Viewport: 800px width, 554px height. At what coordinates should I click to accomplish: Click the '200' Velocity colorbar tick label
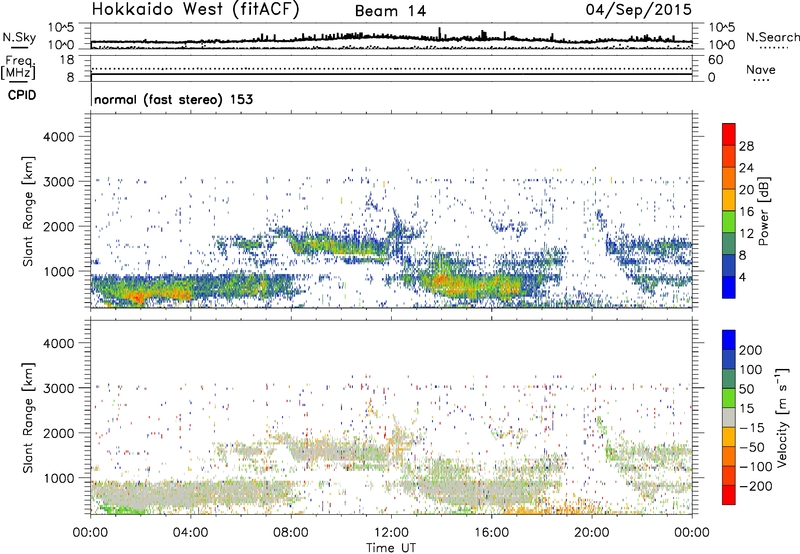[x=751, y=350]
